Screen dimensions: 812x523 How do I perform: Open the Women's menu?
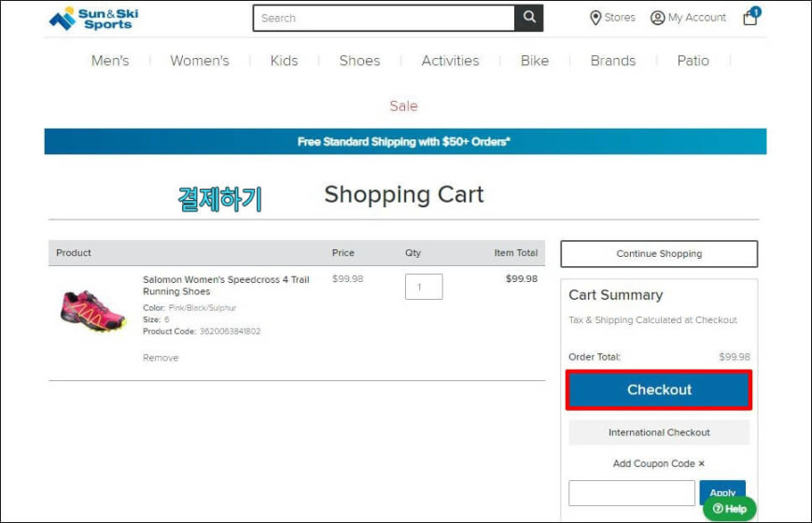200,61
